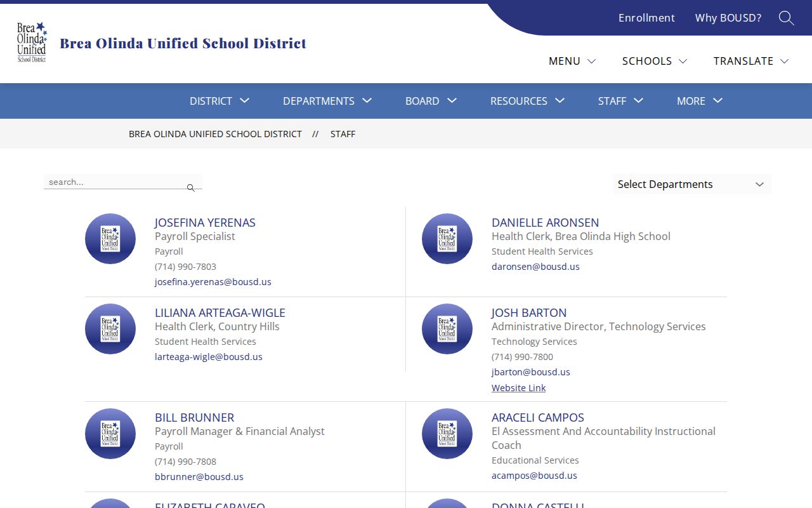Open Araceli Campos name link
The width and height of the screenshot is (812, 508).
[x=538, y=417]
